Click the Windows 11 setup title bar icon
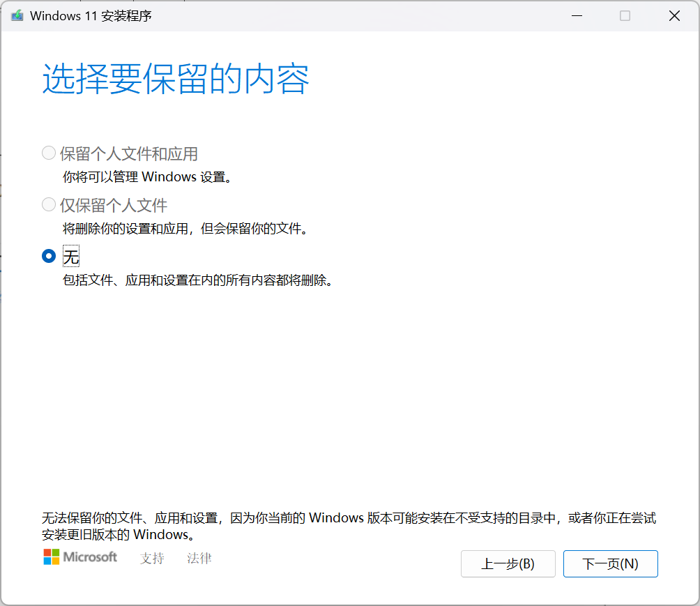 (17, 15)
